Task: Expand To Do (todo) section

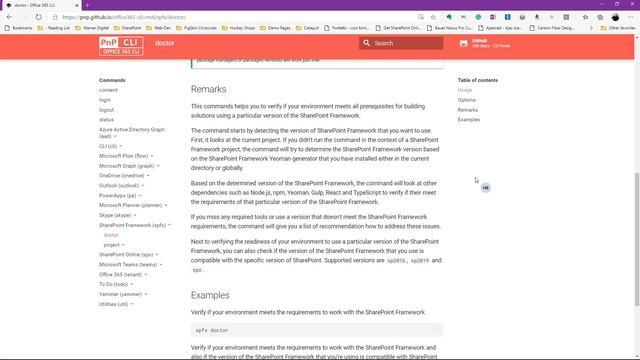Action: pos(116,284)
